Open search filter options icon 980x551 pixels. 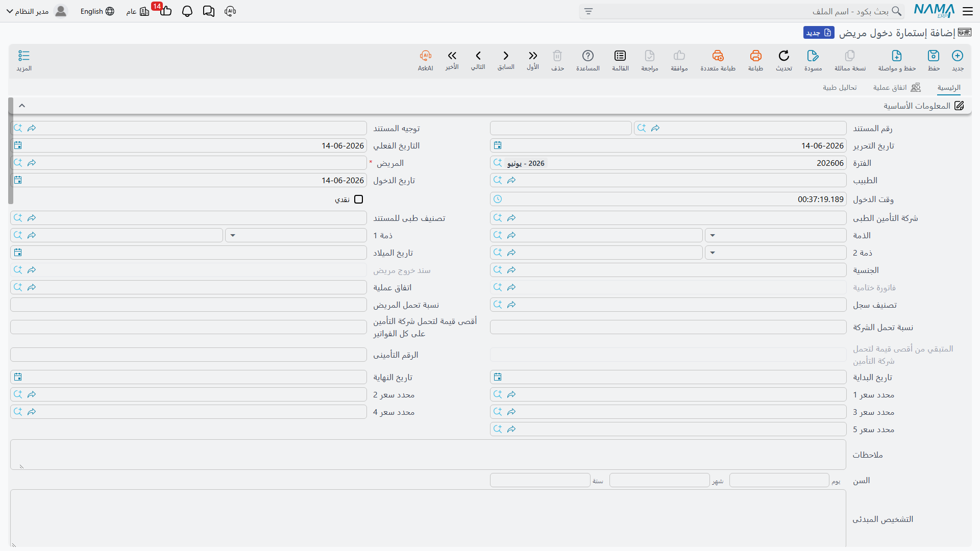(x=589, y=11)
